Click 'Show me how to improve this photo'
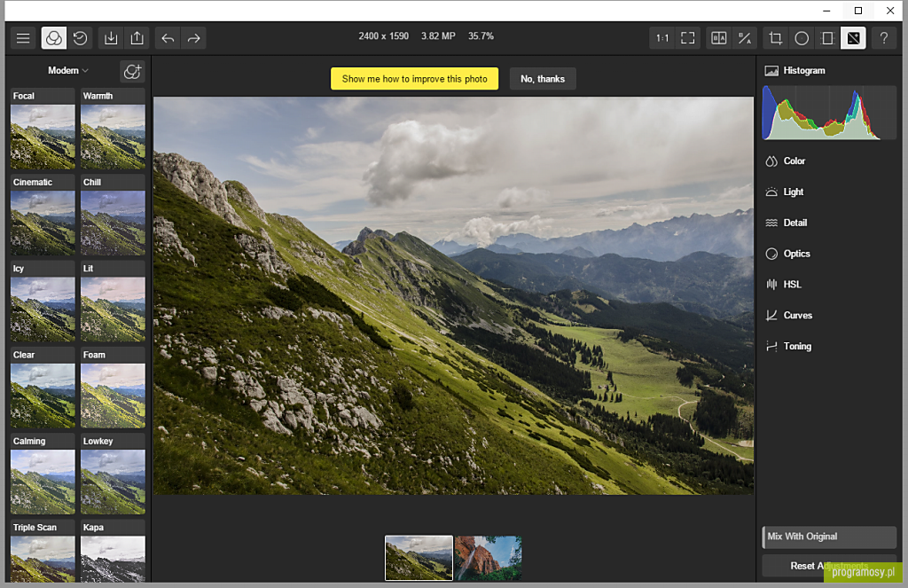Screen dimensions: 908x588 (x=415, y=79)
